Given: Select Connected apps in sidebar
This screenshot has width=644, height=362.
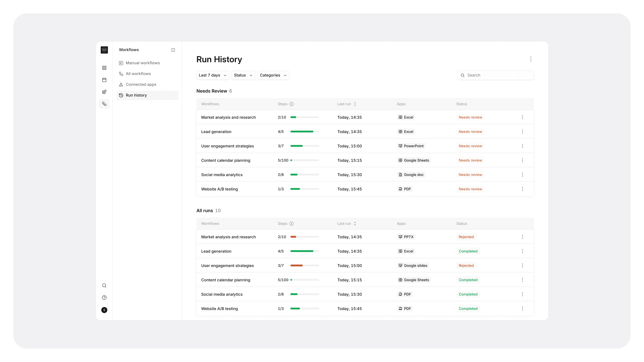Looking at the screenshot, I should point(141,84).
